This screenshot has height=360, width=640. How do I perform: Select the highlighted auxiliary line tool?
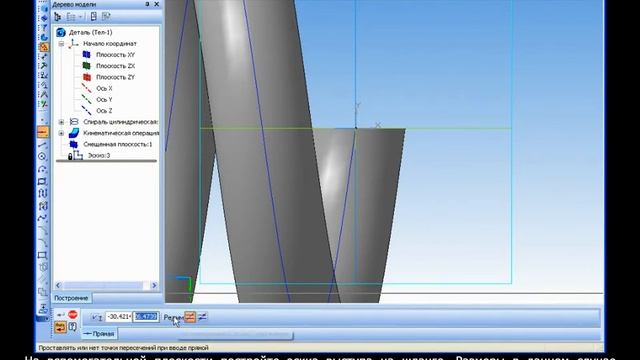[42, 132]
